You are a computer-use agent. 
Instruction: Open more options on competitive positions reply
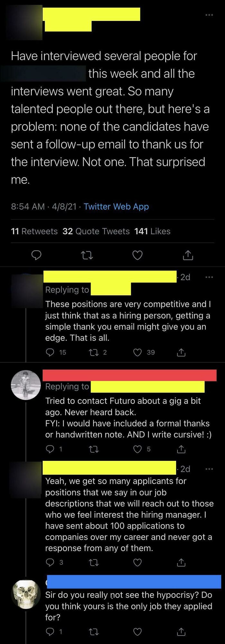(209, 277)
